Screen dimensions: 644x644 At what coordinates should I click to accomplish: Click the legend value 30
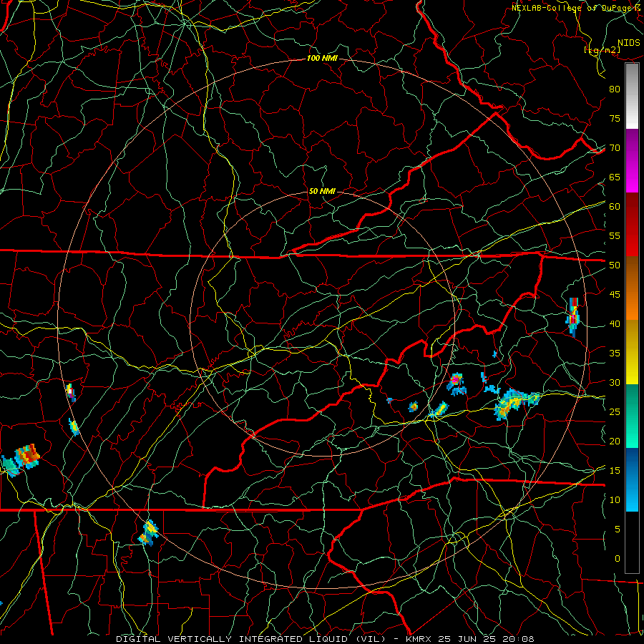click(x=615, y=382)
